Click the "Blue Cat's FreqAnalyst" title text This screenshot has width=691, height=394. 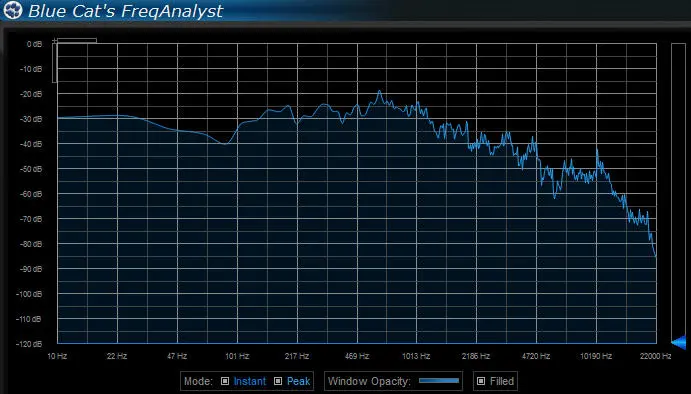[126, 11]
